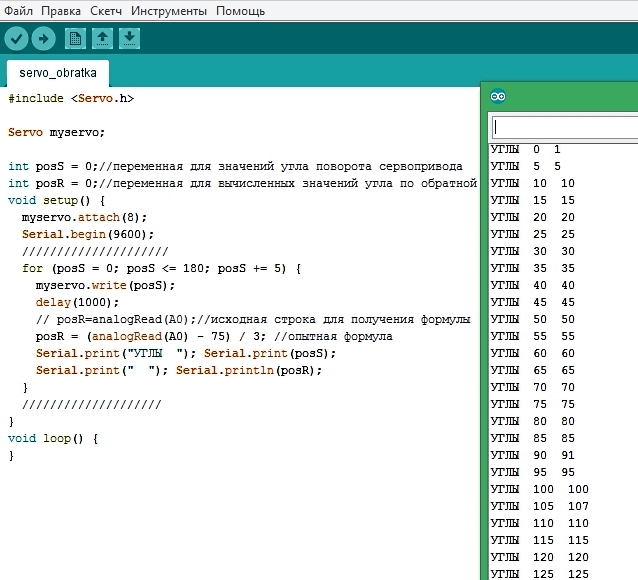Click the Upload arrow button
The image size is (638, 580).
pos(43,39)
